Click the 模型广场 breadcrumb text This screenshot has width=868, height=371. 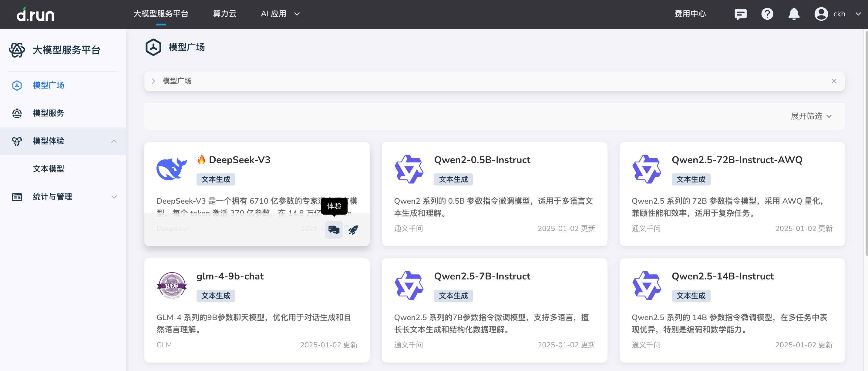pos(177,81)
